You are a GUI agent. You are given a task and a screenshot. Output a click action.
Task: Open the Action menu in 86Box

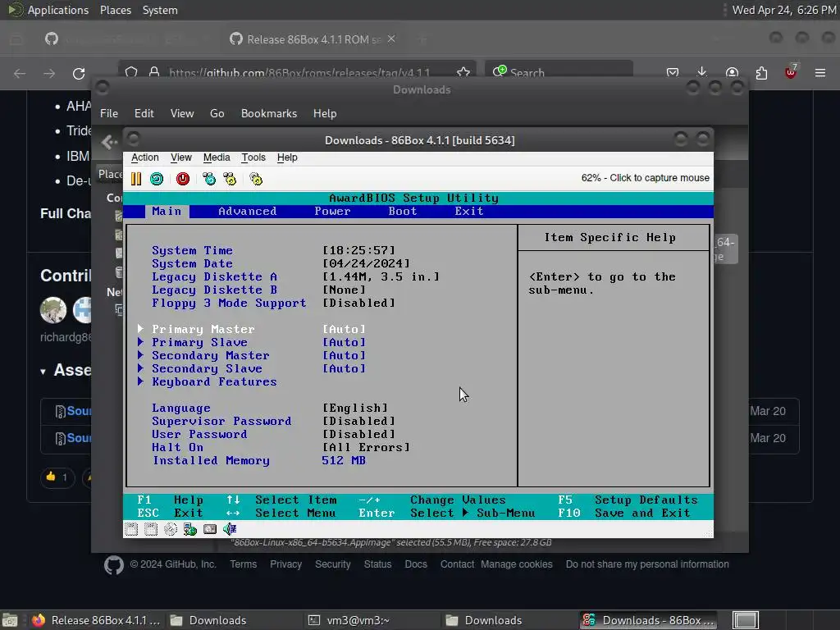tap(144, 157)
